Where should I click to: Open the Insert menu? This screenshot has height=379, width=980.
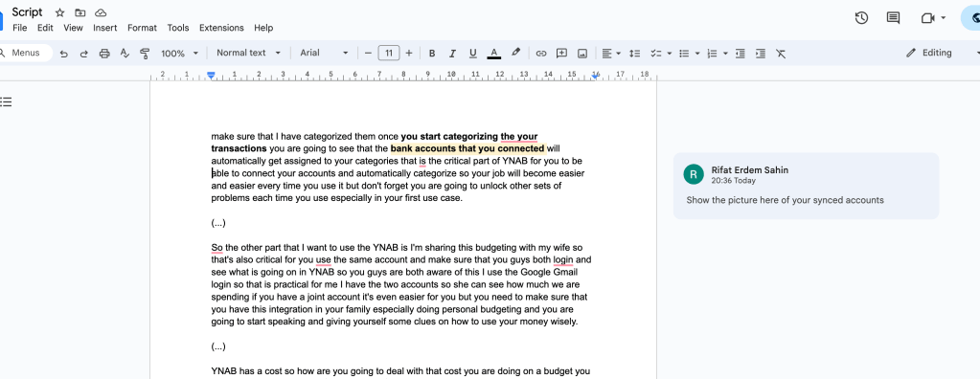click(x=105, y=28)
